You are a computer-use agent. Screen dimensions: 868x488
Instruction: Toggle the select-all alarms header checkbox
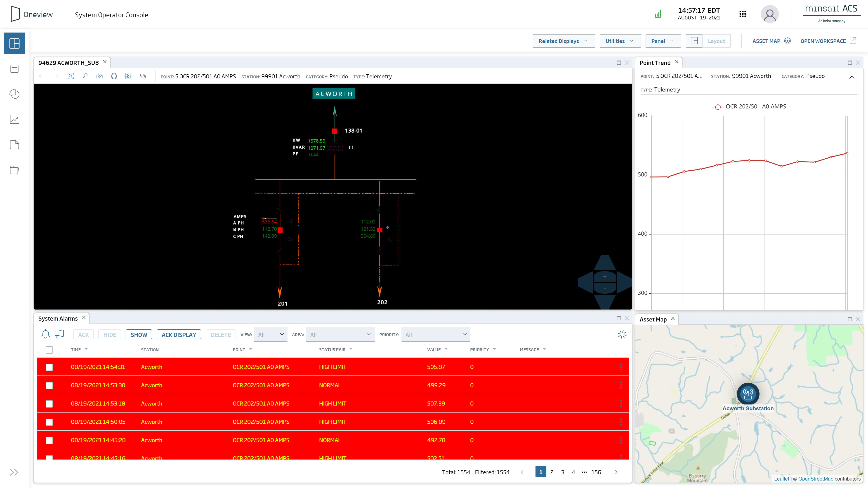click(x=49, y=350)
